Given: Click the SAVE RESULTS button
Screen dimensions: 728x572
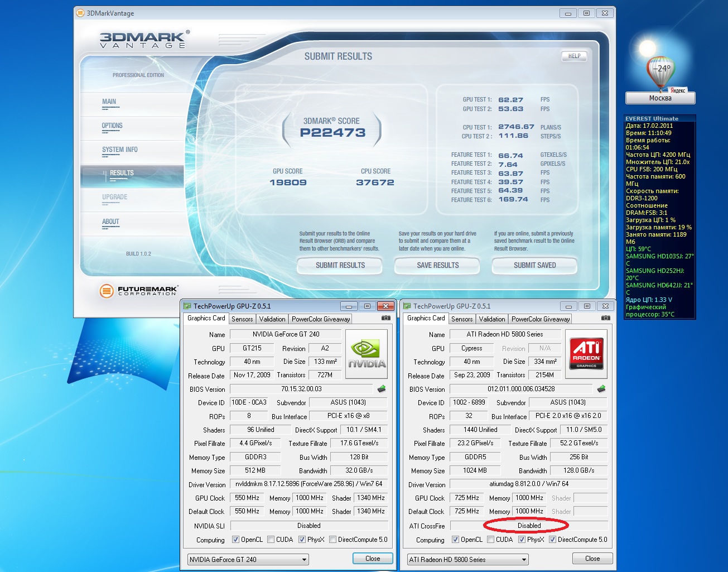Looking at the screenshot, I should tap(437, 266).
